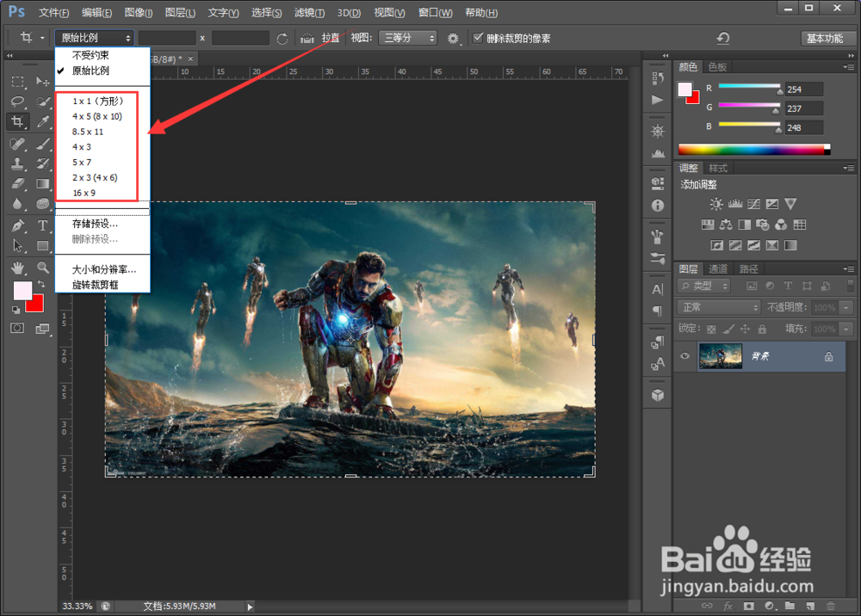861x616 pixels.
Task: Toggle pixel layer filter icon
Action: (x=752, y=286)
